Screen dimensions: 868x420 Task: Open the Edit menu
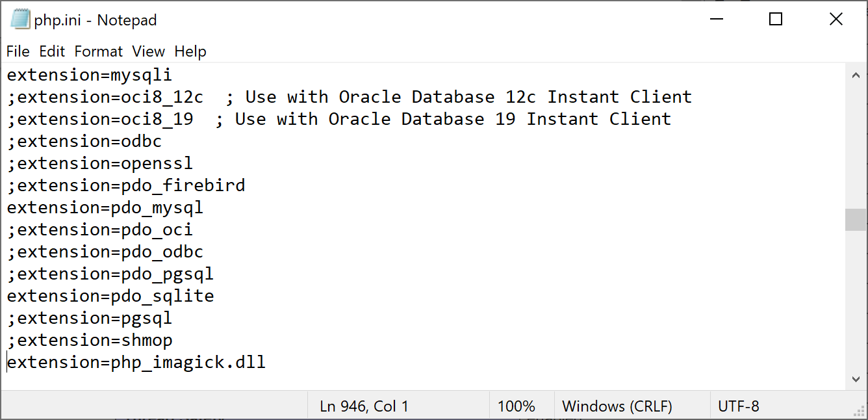52,51
